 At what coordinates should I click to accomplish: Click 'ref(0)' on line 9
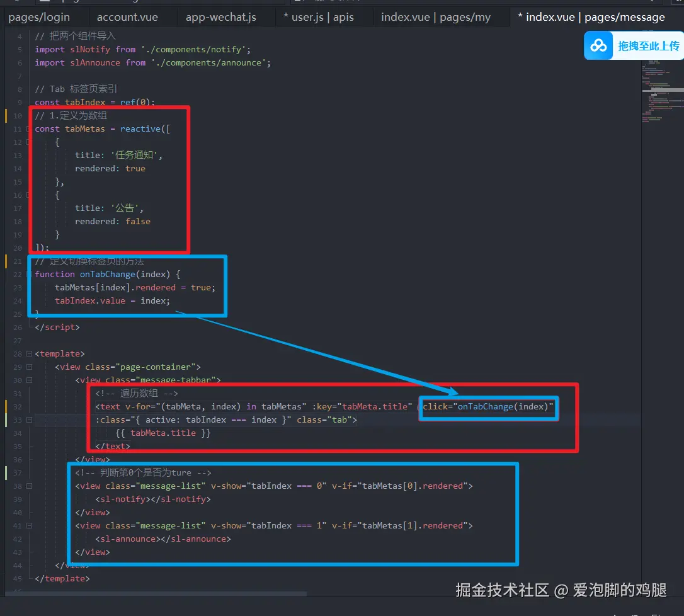point(135,102)
